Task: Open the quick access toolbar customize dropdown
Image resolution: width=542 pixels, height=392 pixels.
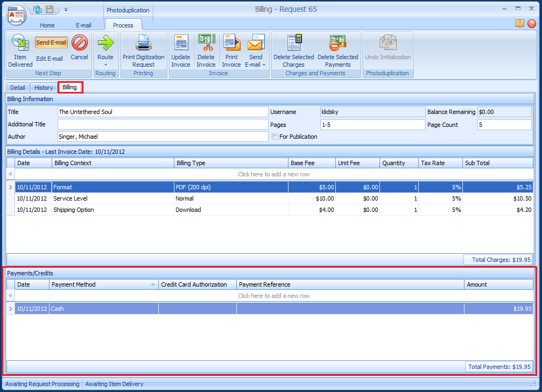Action: pos(66,9)
